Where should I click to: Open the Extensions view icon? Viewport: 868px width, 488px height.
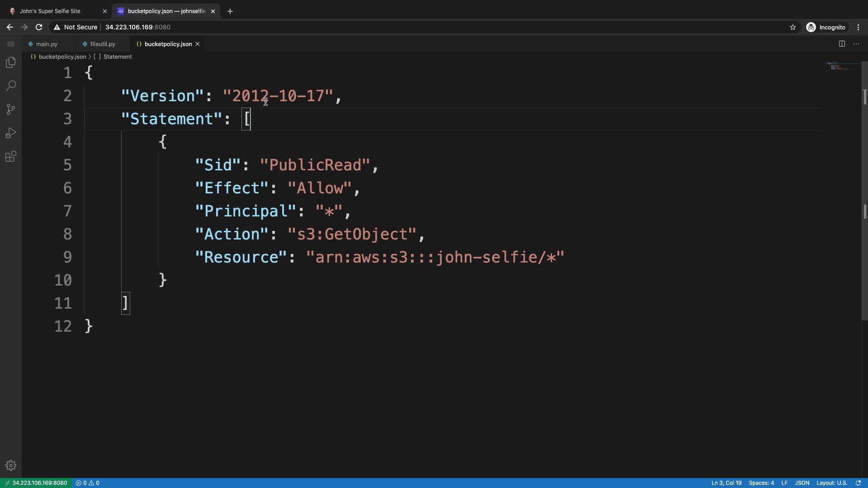tap(11, 157)
